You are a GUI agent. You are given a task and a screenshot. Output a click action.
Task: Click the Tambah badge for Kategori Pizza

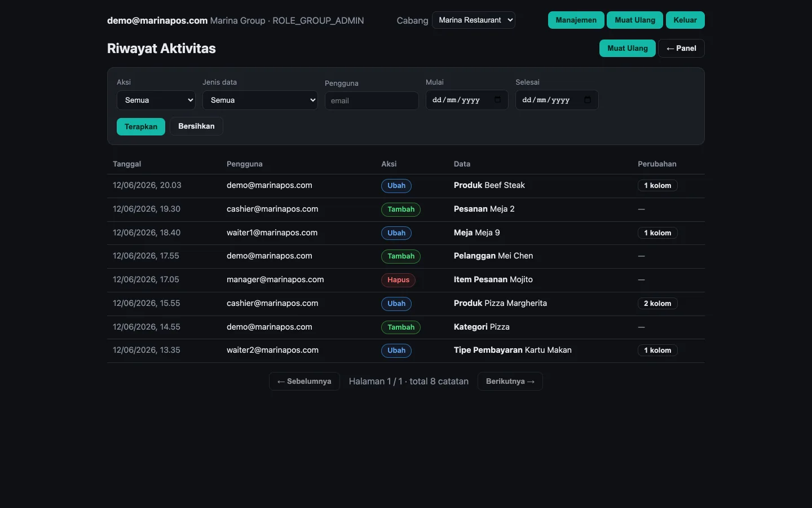coord(401,327)
